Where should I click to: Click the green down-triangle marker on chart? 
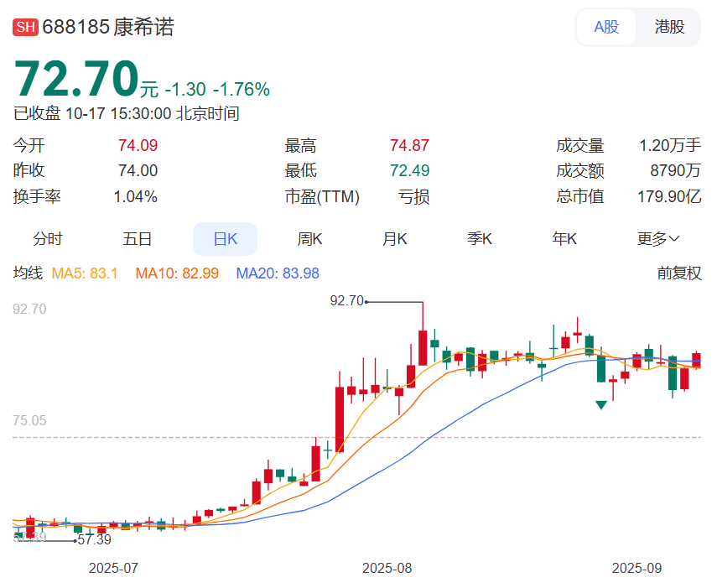tap(600, 404)
